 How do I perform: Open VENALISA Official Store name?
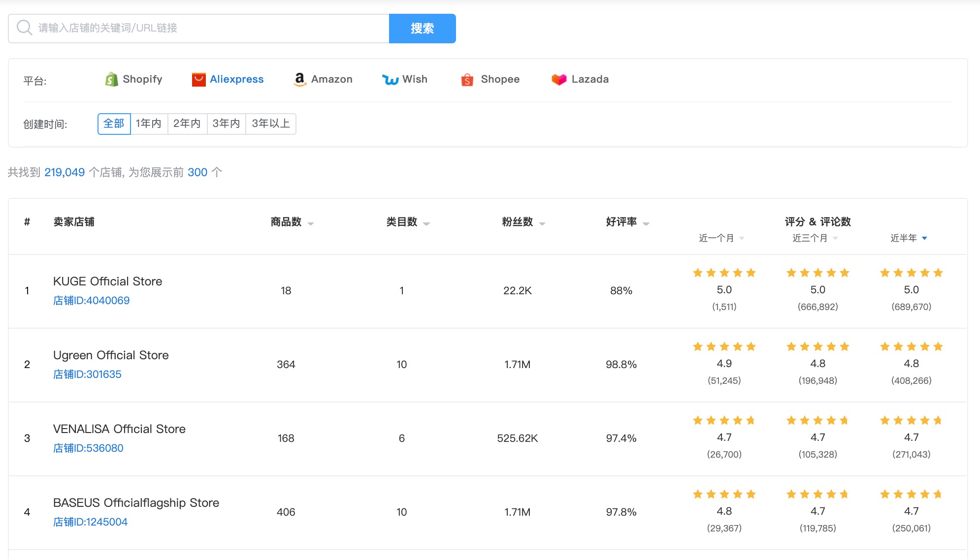[x=119, y=429]
